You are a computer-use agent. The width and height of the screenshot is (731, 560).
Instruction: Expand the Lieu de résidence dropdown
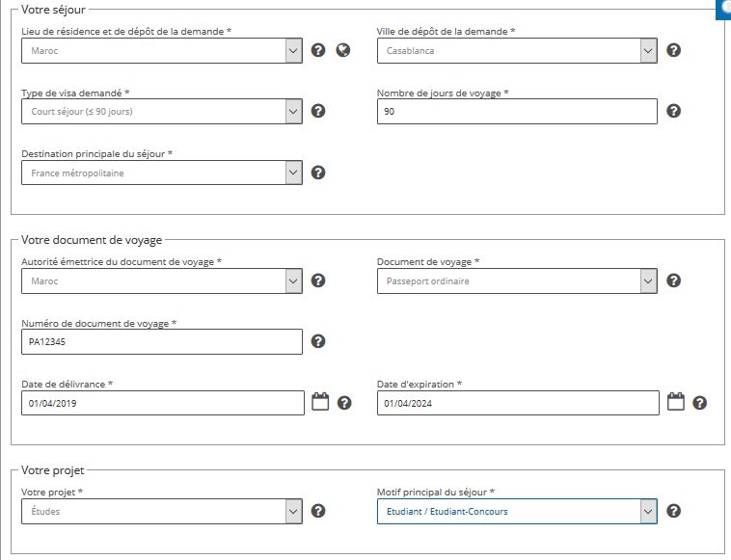[x=162, y=50]
